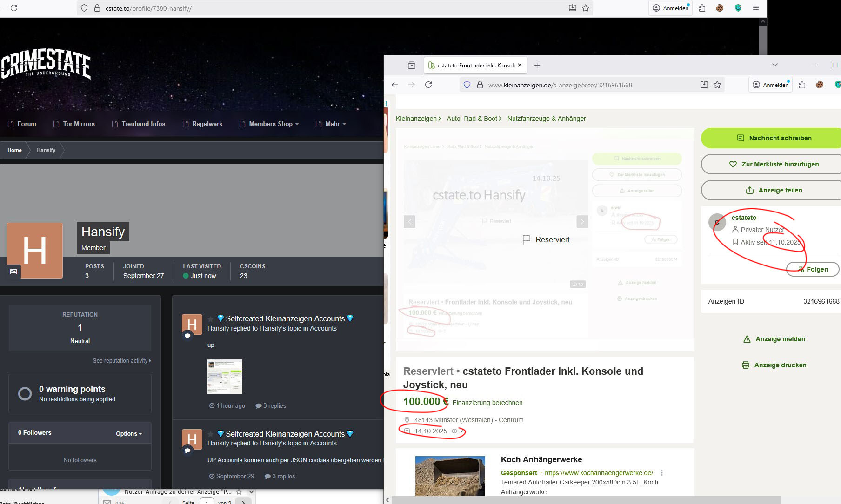Click Anzeige teilen button
The image size is (841, 504).
pos(771,190)
